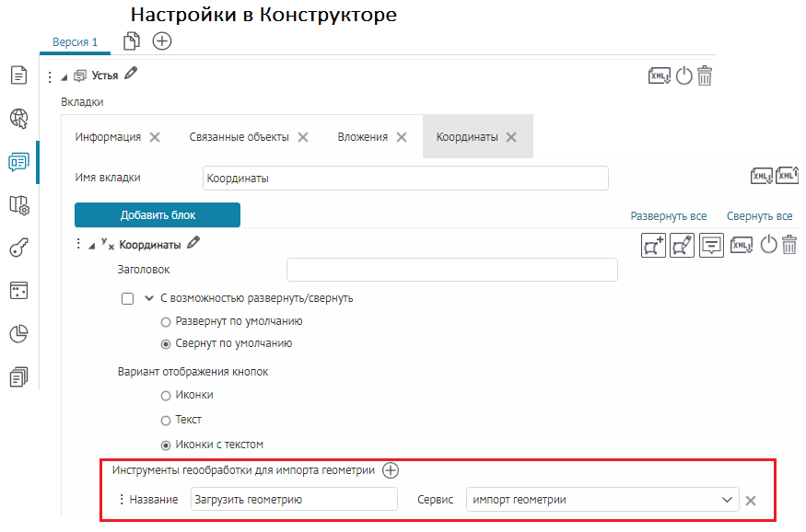
Task: Click power icon in Устья row
Action: tap(683, 75)
